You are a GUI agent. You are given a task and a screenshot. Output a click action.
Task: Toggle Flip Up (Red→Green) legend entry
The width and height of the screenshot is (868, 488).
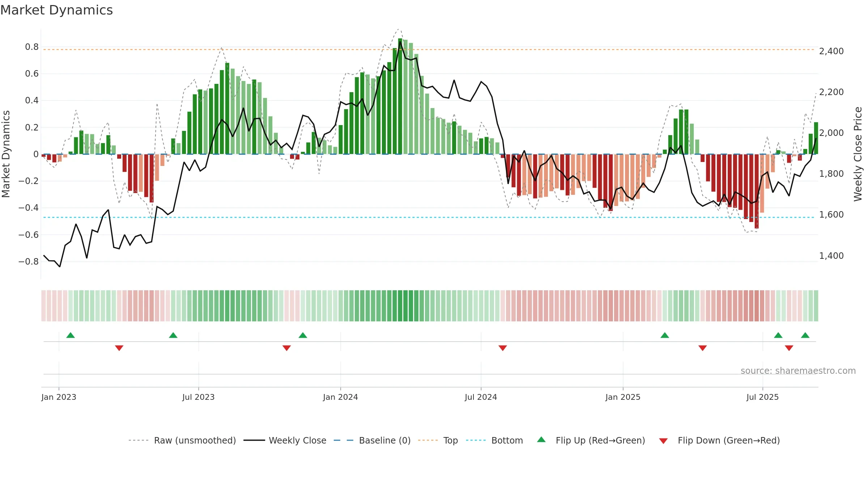pyautogui.click(x=591, y=440)
